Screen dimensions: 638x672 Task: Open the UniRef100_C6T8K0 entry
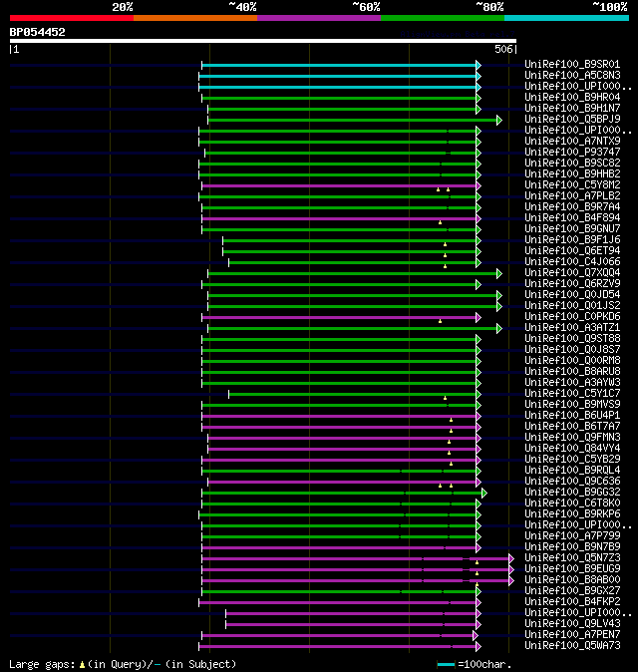tap(572, 504)
